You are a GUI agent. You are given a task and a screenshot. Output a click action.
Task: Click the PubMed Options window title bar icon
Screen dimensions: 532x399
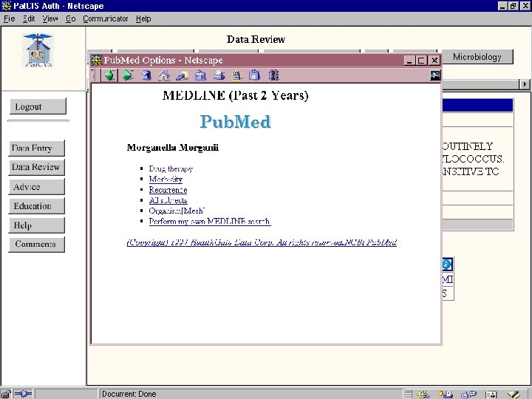(97, 60)
